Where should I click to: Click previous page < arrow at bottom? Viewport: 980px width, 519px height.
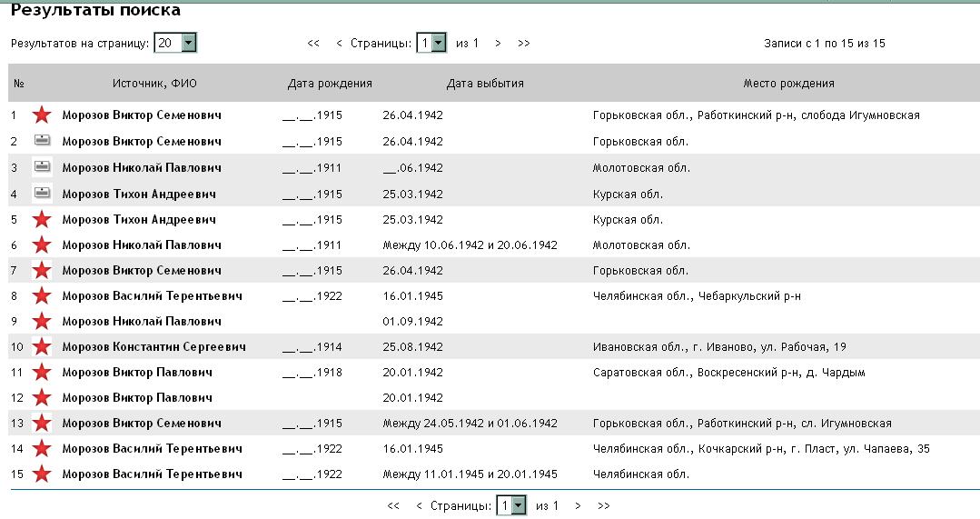pos(419,505)
